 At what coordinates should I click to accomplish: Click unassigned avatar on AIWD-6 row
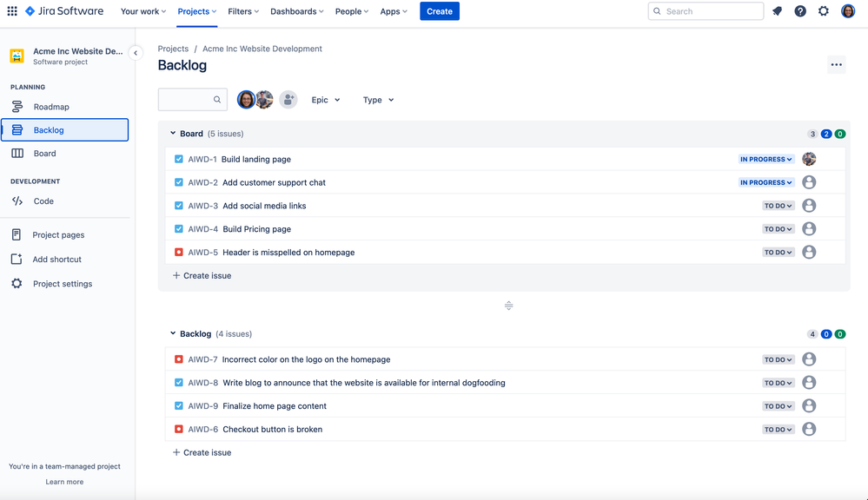coord(809,429)
